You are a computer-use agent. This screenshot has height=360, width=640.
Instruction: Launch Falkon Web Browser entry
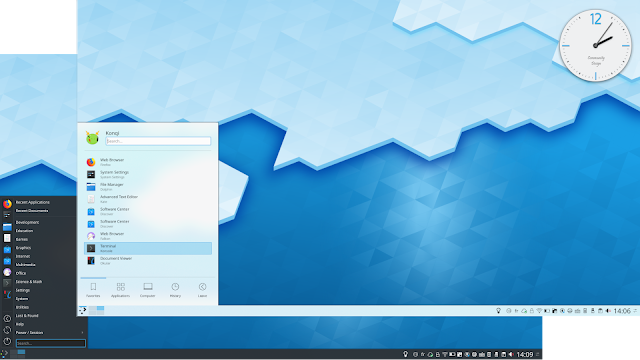click(148, 236)
